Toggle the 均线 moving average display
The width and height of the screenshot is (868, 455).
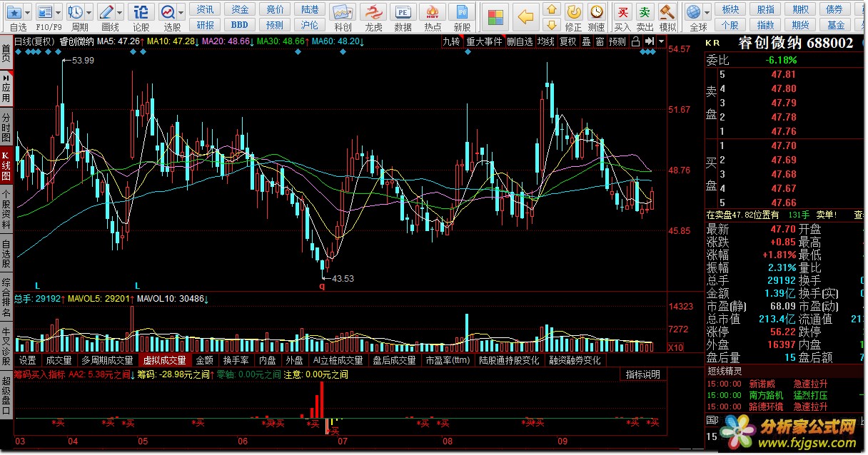pyautogui.click(x=546, y=41)
